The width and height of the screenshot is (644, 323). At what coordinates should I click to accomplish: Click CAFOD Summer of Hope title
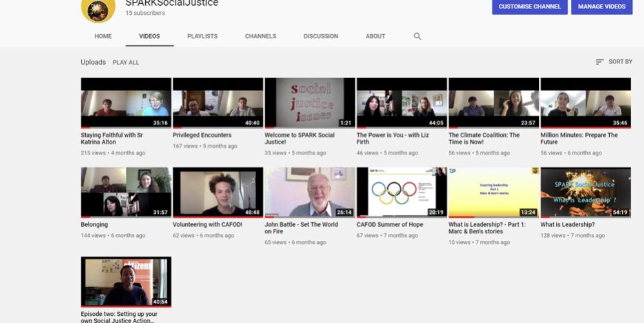point(390,225)
